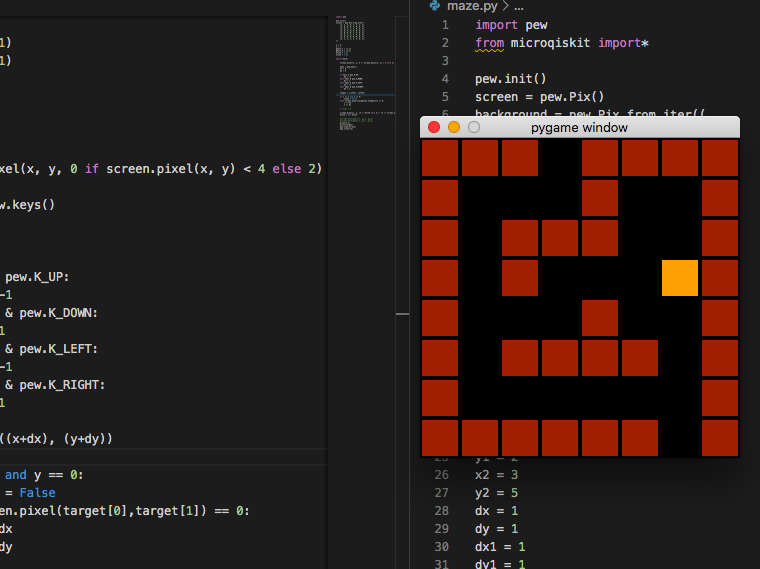Click '& pew.K_LEFT:' in left editor
The width and height of the screenshot is (760, 569).
click(51, 348)
